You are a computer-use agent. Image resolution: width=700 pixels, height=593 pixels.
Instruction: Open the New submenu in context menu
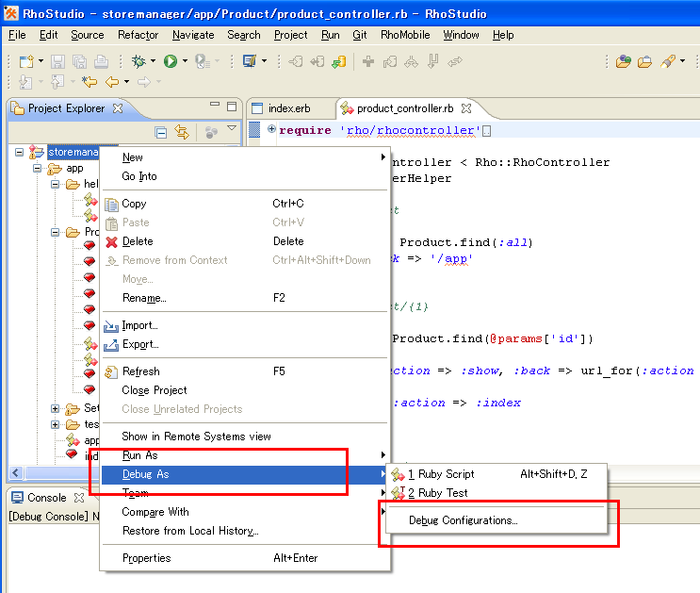tap(244, 157)
